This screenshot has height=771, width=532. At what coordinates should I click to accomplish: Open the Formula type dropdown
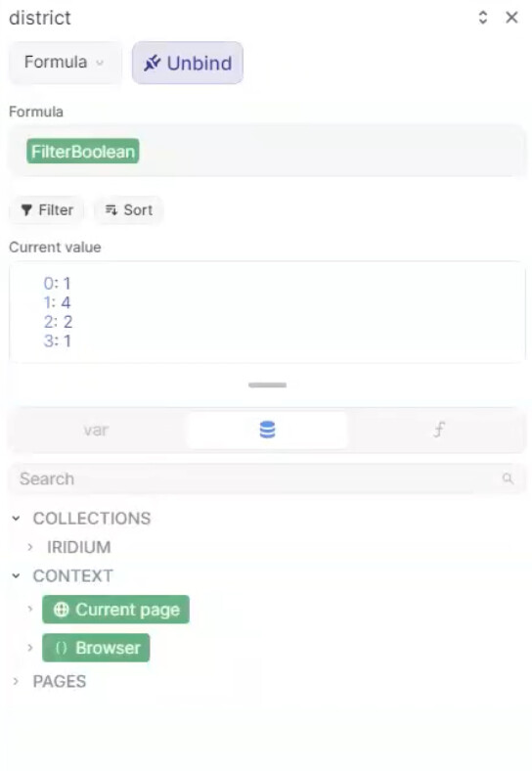[65, 62]
